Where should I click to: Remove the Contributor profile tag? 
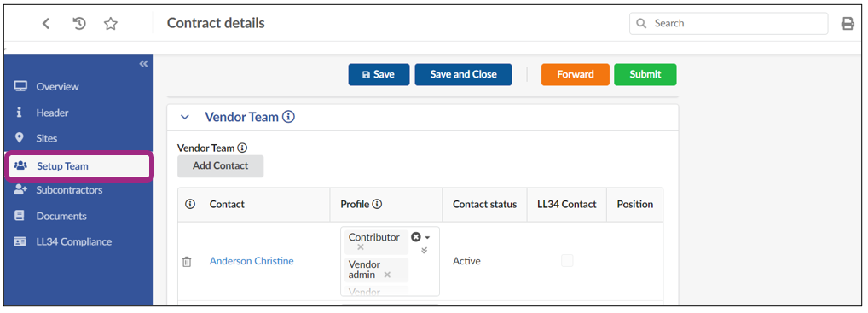coord(361,247)
